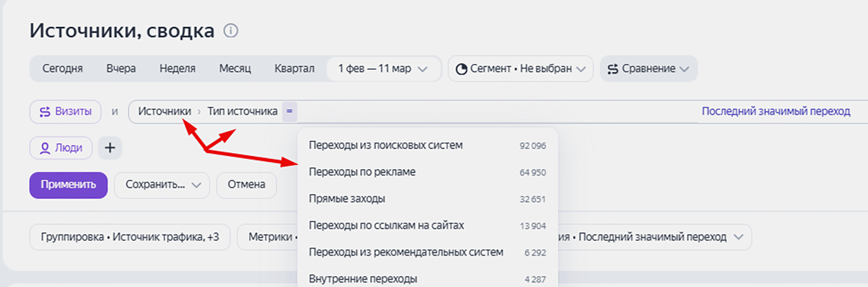The height and width of the screenshot is (287, 868).
Task: Pick the Квартал period
Action: pyautogui.click(x=294, y=69)
